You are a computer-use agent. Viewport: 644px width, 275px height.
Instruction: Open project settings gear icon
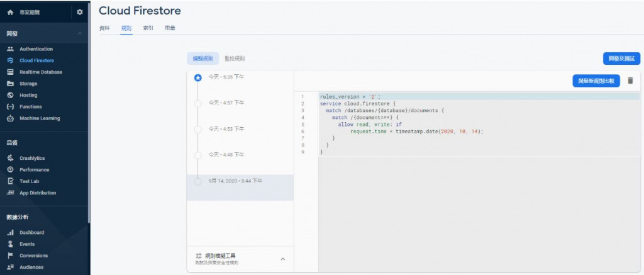(x=80, y=13)
